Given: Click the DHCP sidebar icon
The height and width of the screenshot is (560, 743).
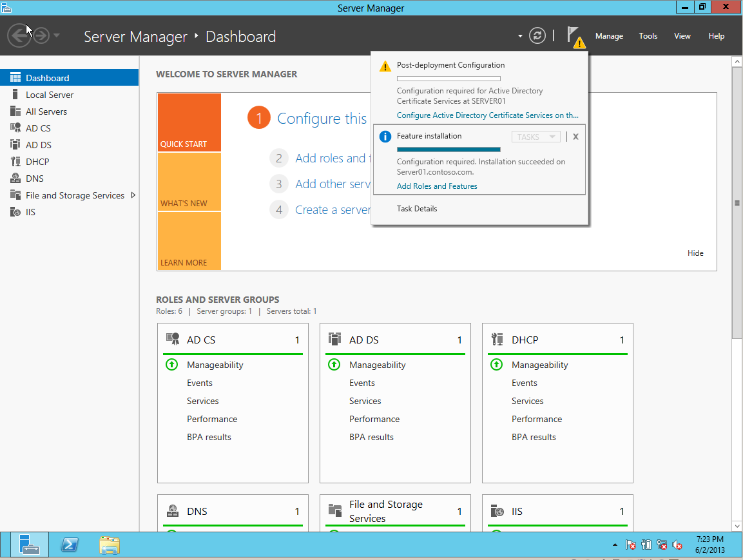Looking at the screenshot, I should click(x=15, y=162).
